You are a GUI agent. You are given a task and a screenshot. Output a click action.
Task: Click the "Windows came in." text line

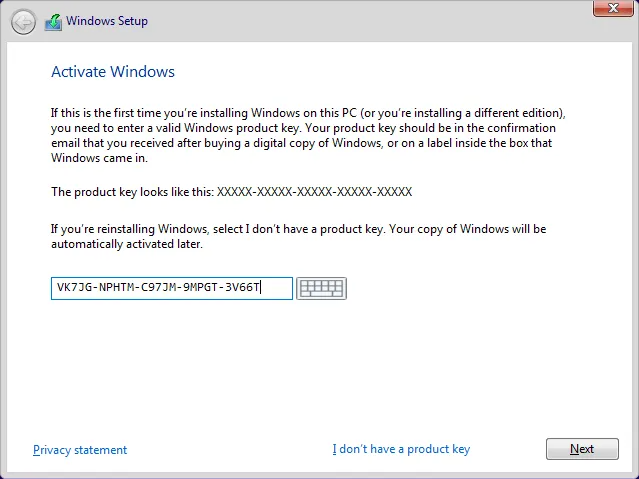[x=97, y=158]
